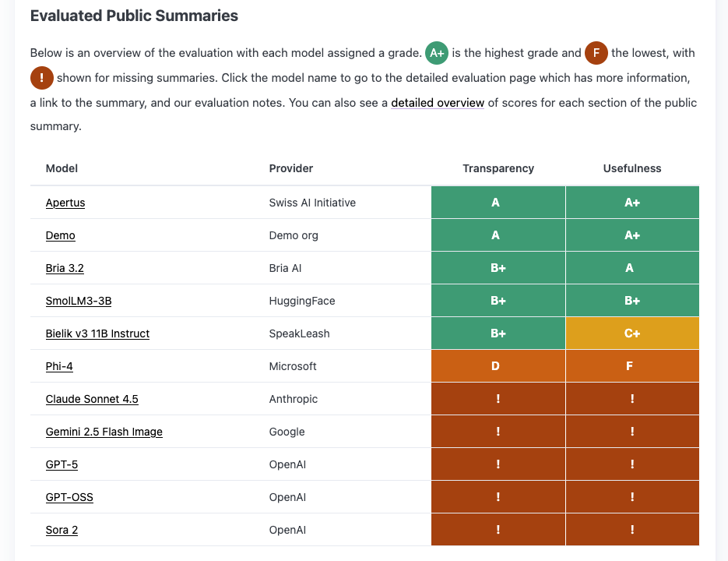Open Claude Sonnet 4.5 evaluation page
Screen dimensions: 728x561
[92, 399]
